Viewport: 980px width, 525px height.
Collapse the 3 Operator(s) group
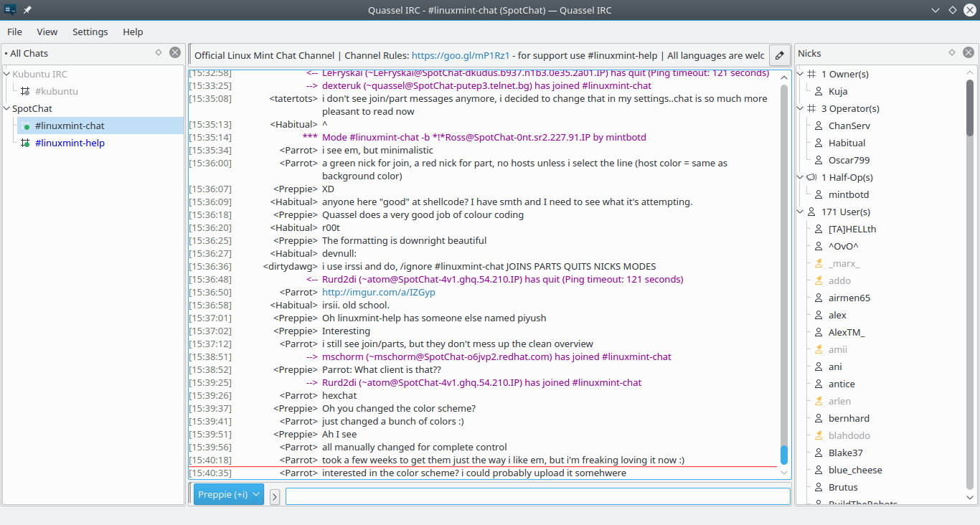pyautogui.click(x=801, y=108)
